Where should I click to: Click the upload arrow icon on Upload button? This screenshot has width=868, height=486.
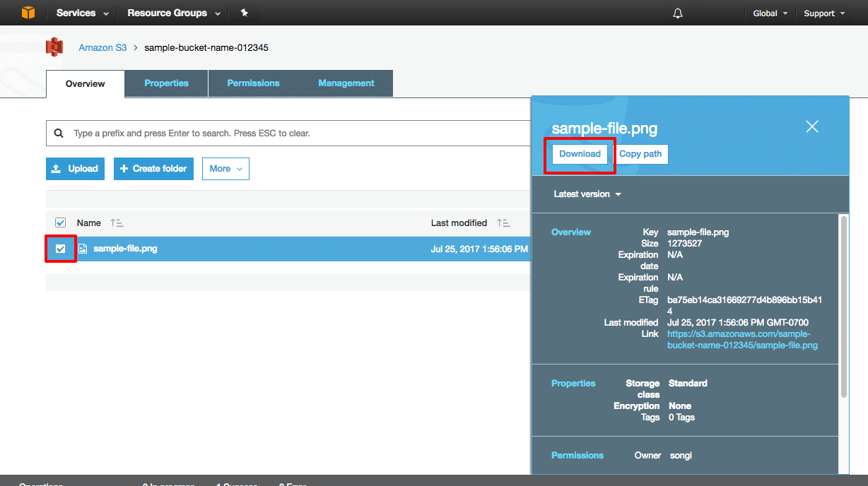click(55, 168)
